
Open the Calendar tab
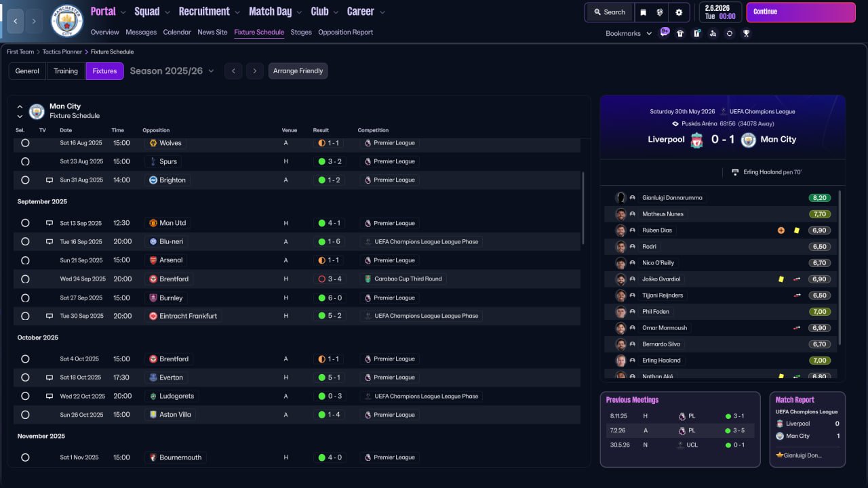pos(177,32)
